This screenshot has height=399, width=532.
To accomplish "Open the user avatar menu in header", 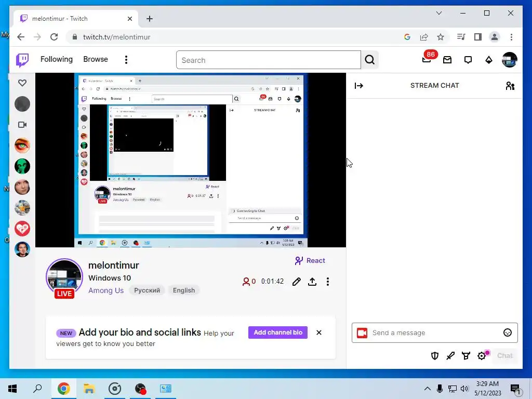I will point(509,60).
